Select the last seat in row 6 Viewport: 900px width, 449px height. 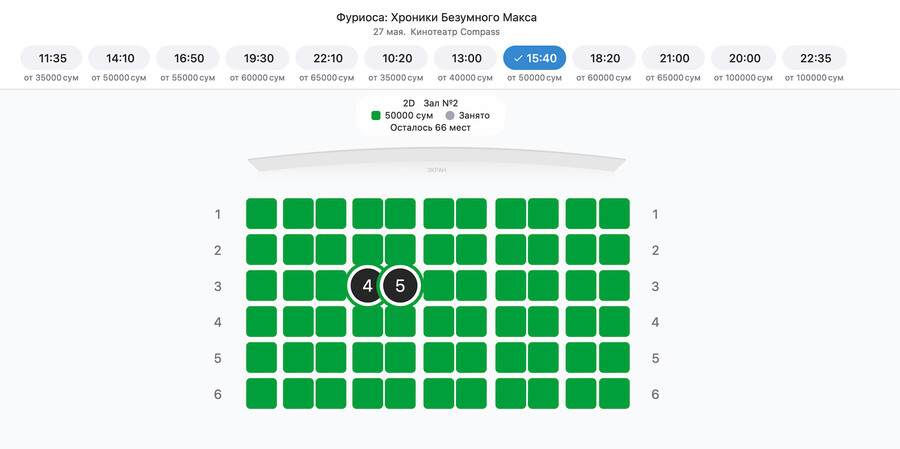[614, 393]
